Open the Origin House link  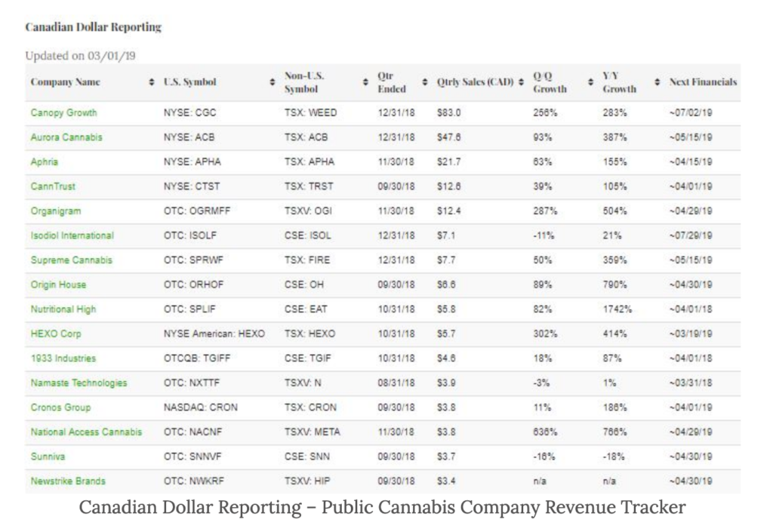coord(58,284)
